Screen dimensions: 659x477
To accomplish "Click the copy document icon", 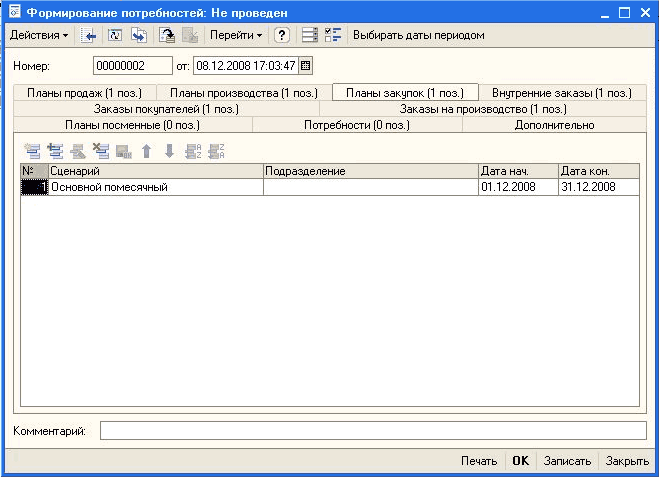I will pos(139,35).
